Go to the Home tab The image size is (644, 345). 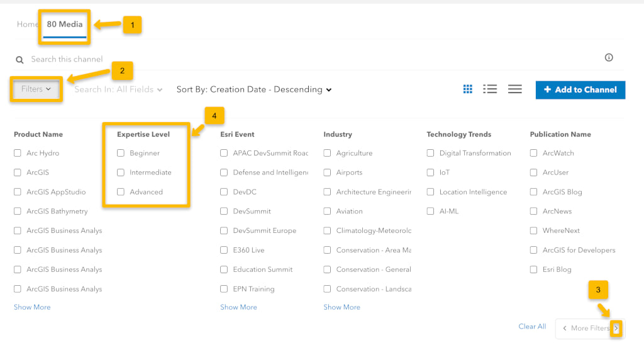coord(28,25)
